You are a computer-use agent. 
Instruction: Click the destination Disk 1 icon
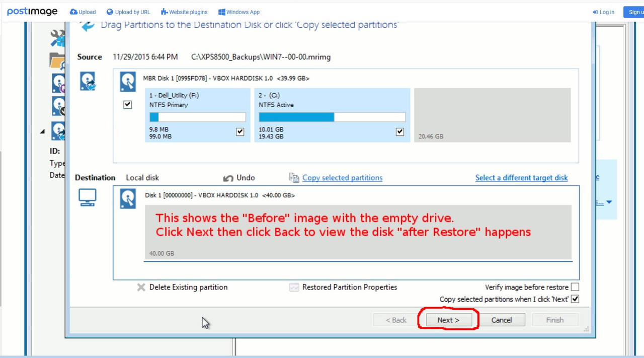pyautogui.click(x=128, y=199)
